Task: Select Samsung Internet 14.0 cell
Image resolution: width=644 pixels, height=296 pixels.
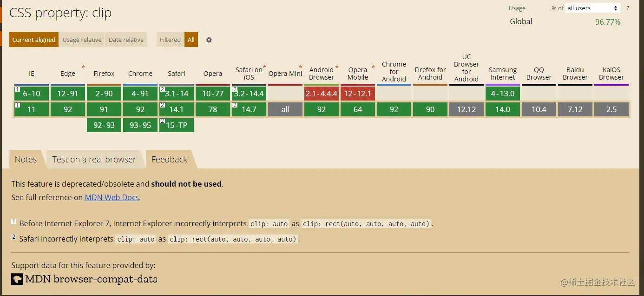Action: 503,109
